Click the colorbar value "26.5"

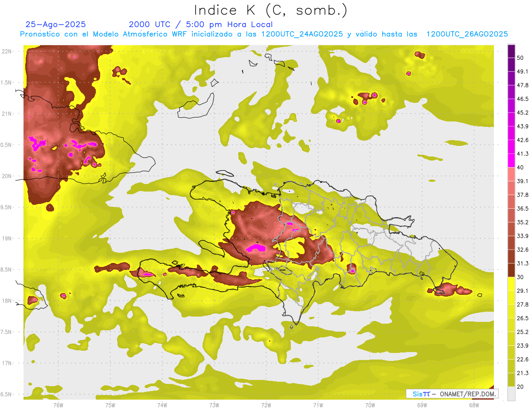(523, 318)
